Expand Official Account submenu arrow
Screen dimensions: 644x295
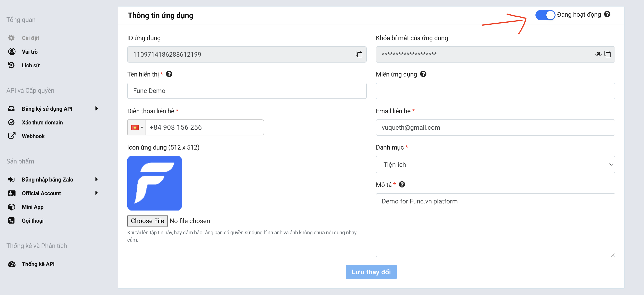coord(96,193)
